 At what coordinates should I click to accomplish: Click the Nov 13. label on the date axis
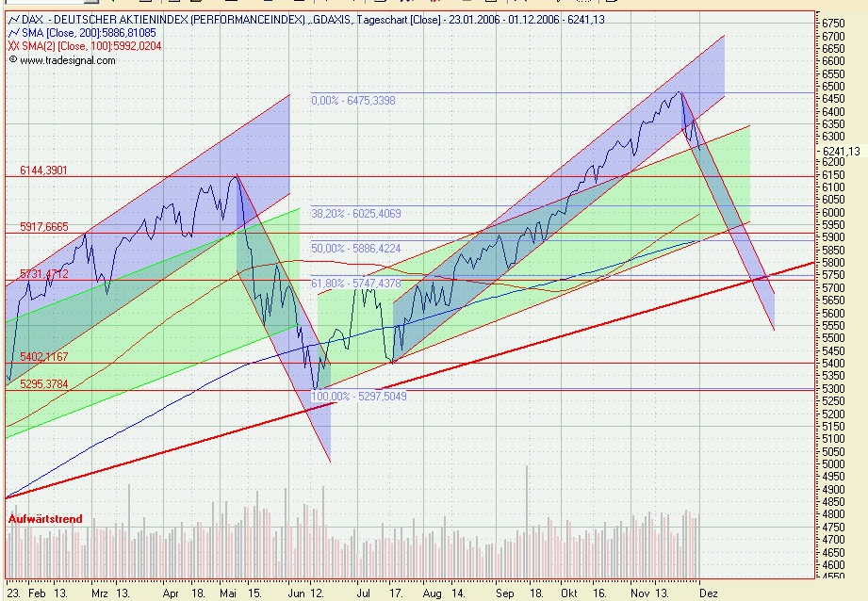[x=649, y=593]
